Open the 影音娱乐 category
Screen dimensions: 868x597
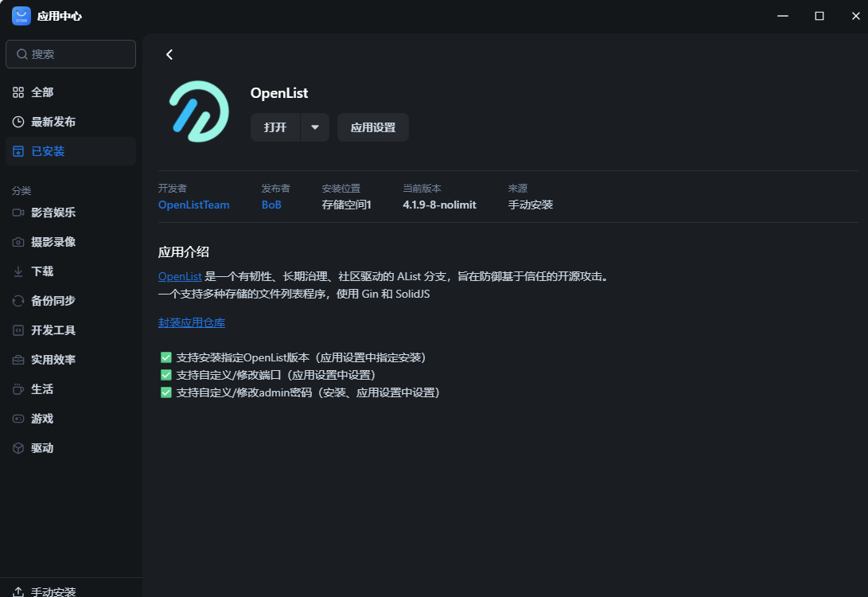(71, 213)
